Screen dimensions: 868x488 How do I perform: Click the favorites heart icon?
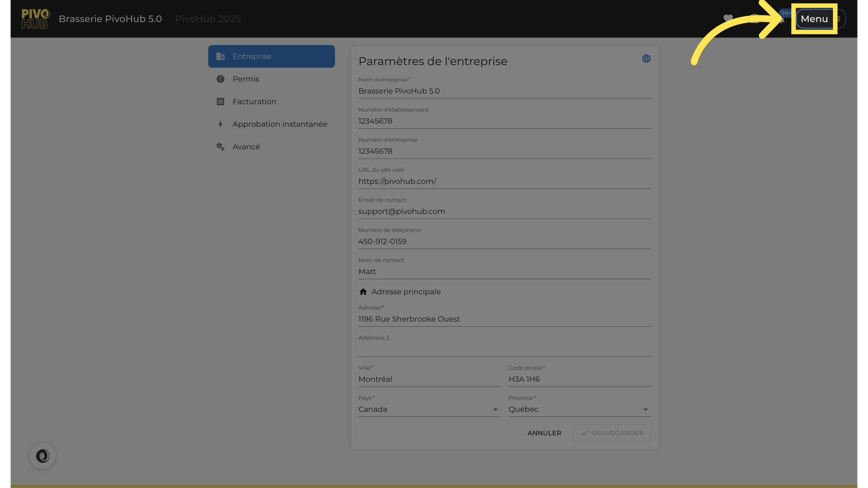pos(728,19)
